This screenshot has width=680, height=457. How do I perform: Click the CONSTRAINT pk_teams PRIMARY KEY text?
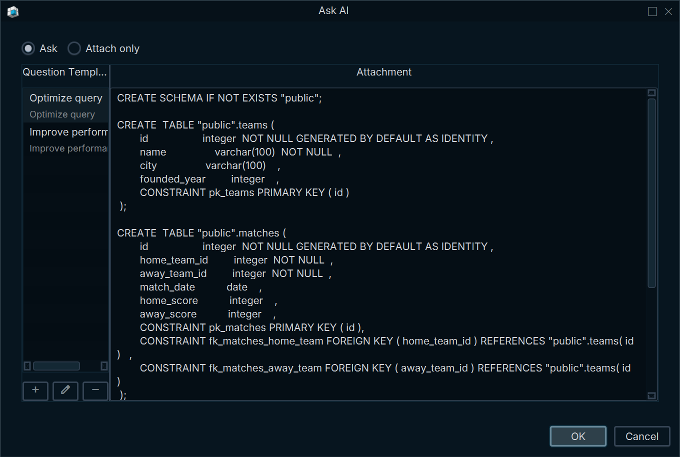pos(244,192)
